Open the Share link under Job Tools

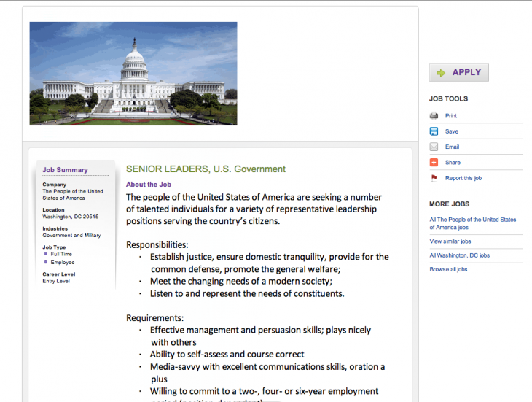pyautogui.click(x=453, y=162)
